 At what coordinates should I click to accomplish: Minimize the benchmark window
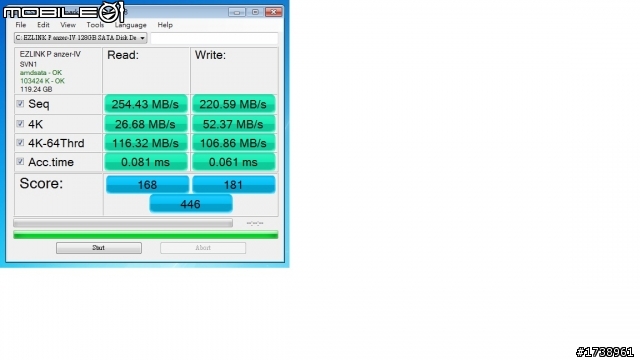point(237,12)
